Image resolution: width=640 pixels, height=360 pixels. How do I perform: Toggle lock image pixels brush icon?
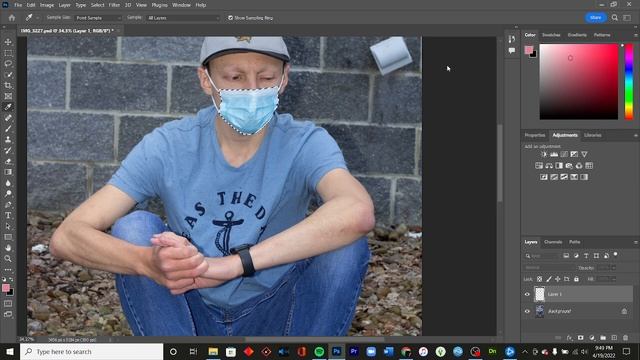tap(549, 279)
